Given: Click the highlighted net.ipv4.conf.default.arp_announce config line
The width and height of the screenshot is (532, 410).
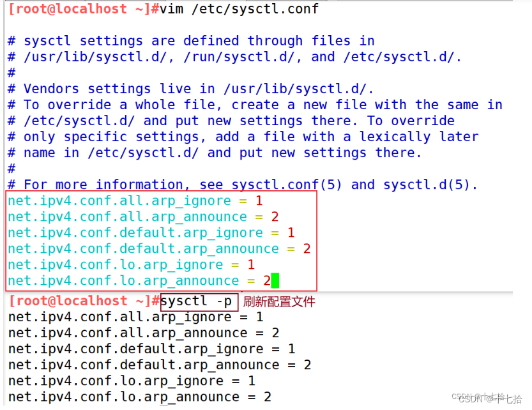Looking at the screenshot, I should click(159, 249).
